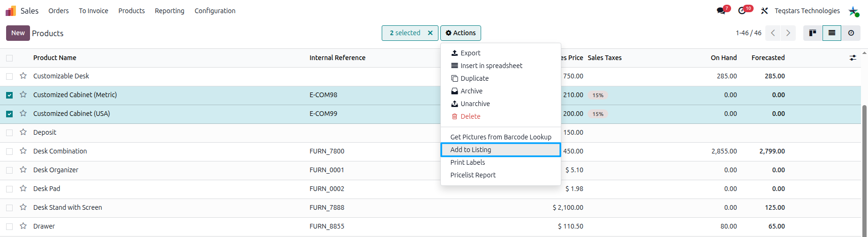The width and height of the screenshot is (868, 237).
Task: Favorite Desk Stand with Screen star
Action: coord(23,207)
